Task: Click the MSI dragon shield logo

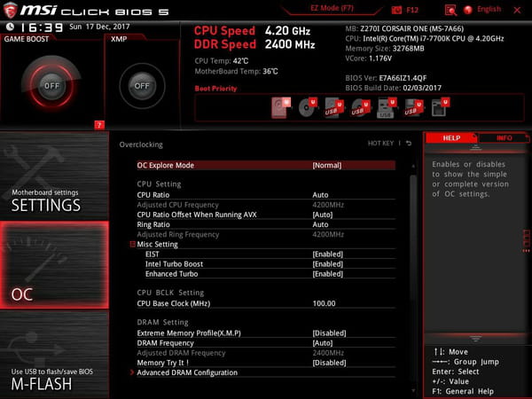Action: pos(10,10)
